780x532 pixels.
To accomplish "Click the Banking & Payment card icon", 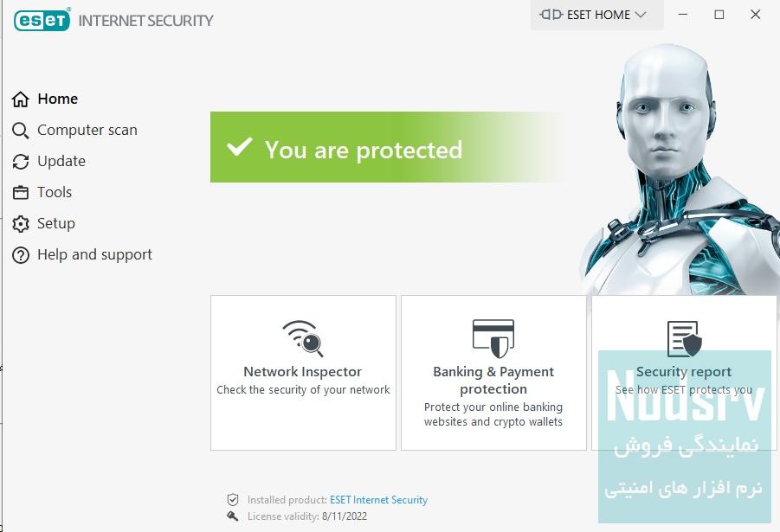I will click(493, 337).
